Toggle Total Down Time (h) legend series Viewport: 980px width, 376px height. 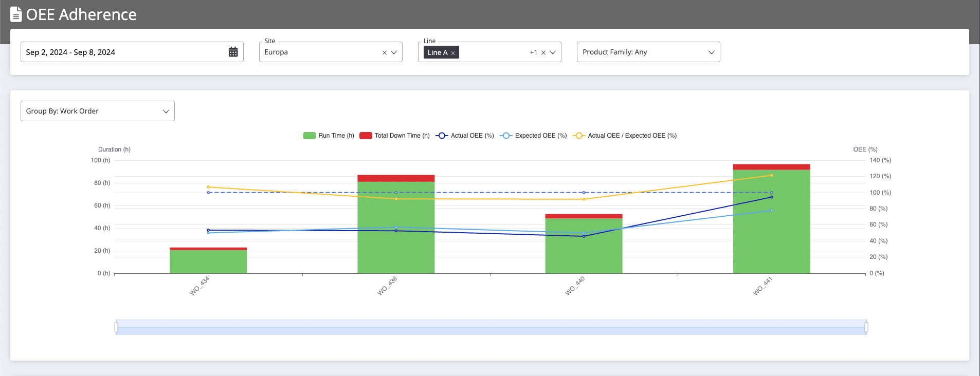point(394,136)
